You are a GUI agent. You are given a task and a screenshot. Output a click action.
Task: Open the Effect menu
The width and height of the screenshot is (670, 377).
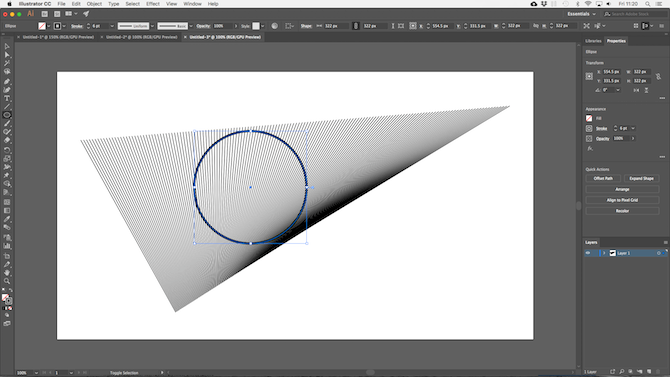[153, 4]
